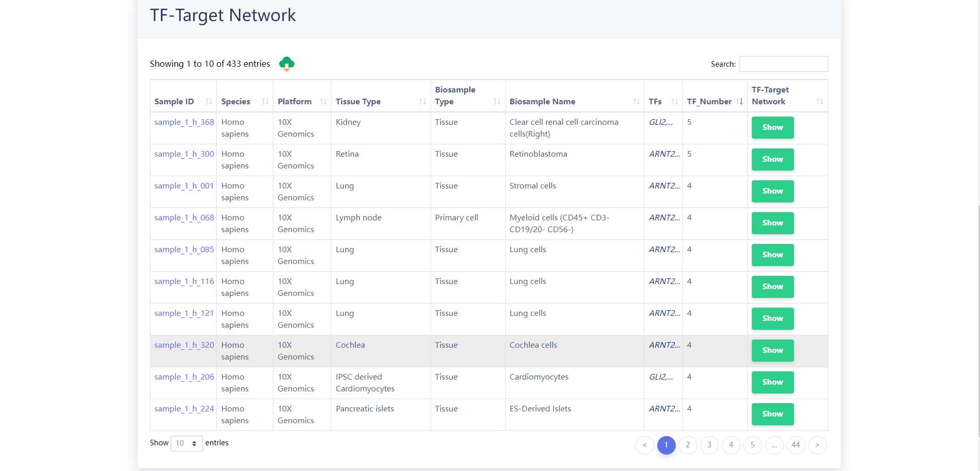
Task: Sort table by Species column
Action: pyautogui.click(x=245, y=96)
